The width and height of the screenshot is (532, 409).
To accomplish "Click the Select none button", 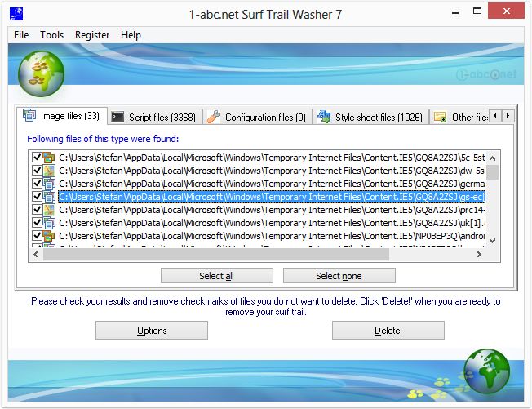I will (339, 276).
